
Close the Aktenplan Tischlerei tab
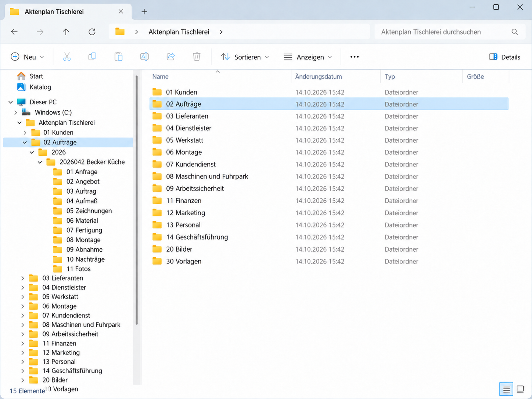tap(121, 12)
